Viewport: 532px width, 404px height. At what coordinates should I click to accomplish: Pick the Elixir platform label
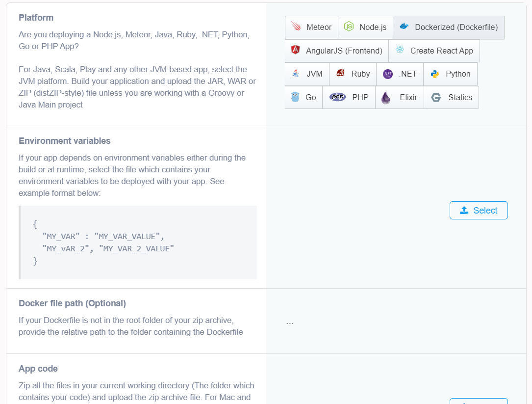[408, 97]
